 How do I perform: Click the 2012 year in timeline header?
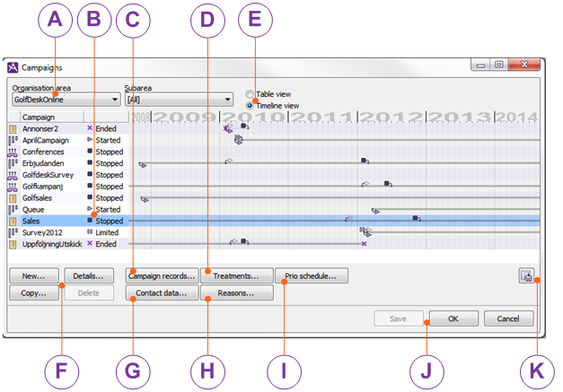pos(391,117)
